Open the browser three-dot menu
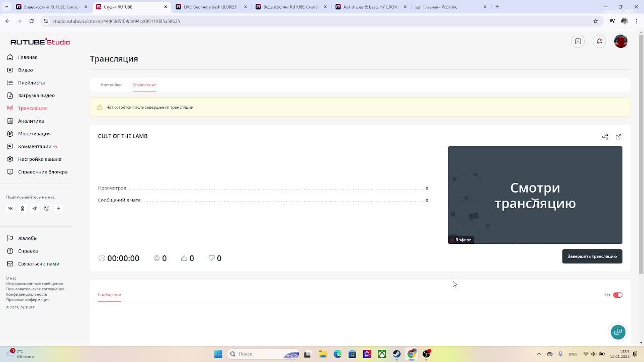 pyautogui.click(x=636, y=21)
